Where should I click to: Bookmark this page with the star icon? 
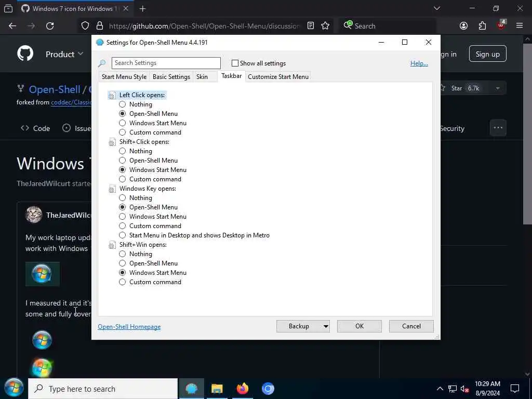[x=325, y=26]
